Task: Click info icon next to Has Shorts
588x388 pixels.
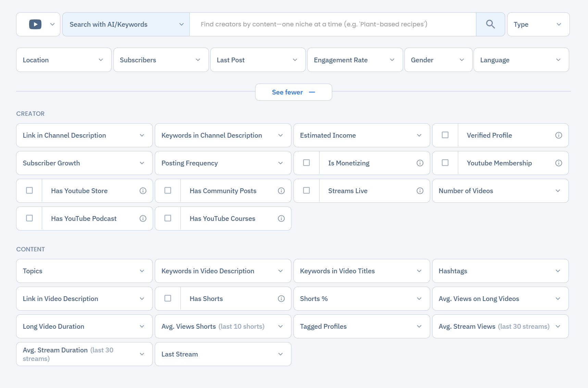Action: tap(281, 299)
